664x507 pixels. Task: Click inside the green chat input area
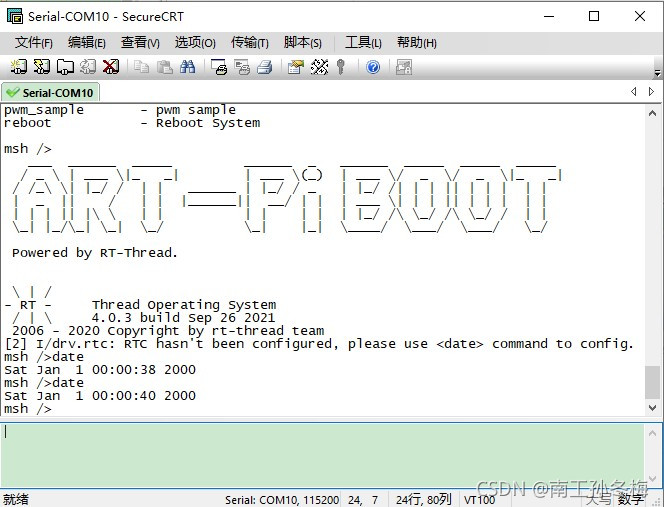click(x=323, y=455)
